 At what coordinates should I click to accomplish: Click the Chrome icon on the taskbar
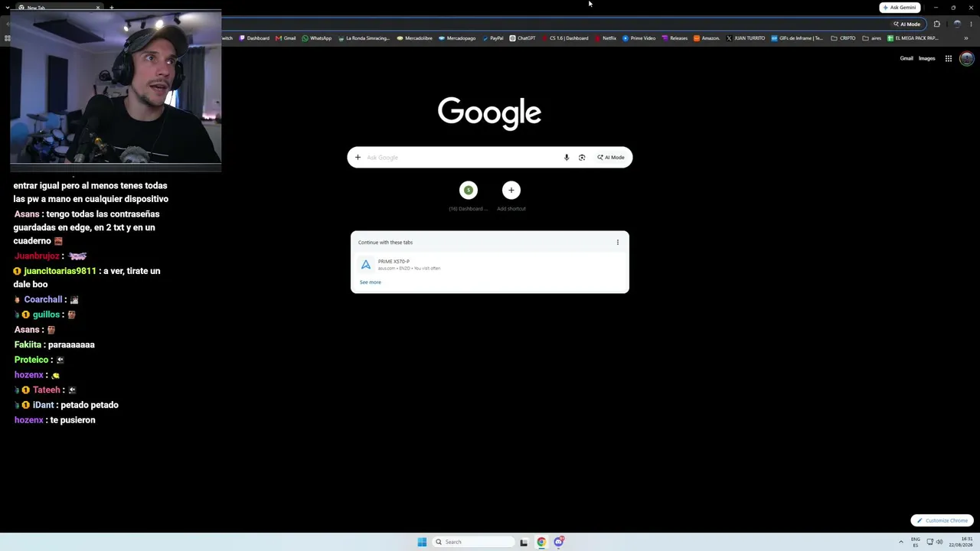541,542
